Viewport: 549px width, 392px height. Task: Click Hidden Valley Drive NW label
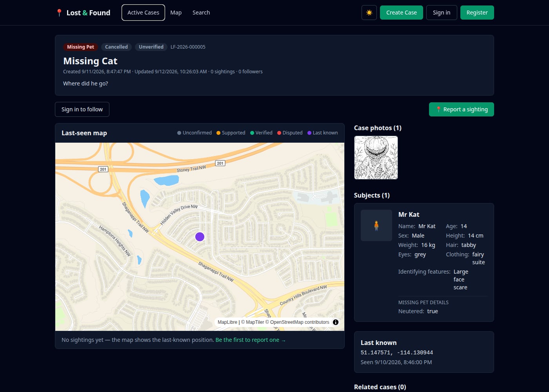pos(179,214)
